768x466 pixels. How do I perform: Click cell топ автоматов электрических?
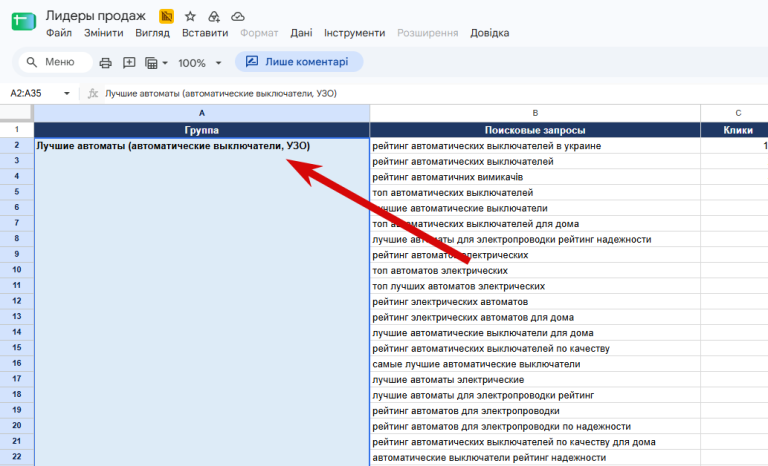coord(535,270)
